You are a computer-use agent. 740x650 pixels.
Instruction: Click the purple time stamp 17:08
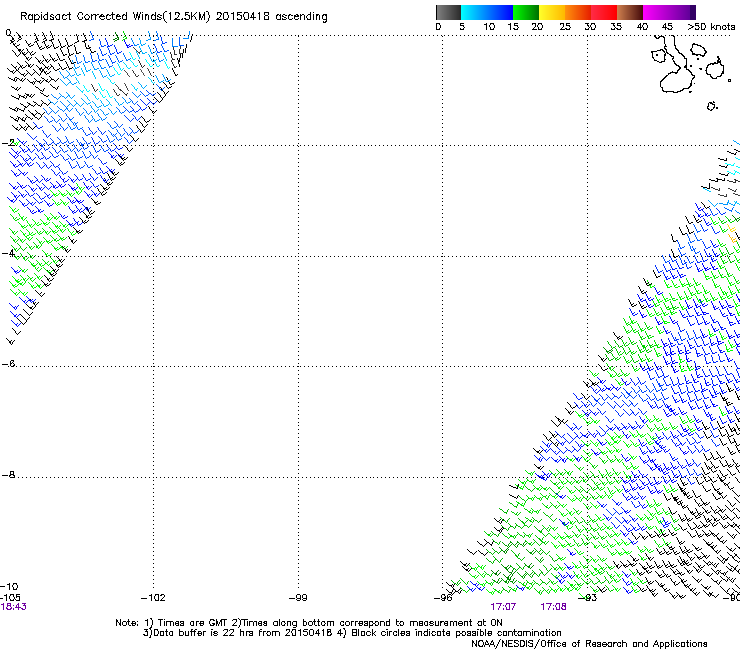point(553,607)
